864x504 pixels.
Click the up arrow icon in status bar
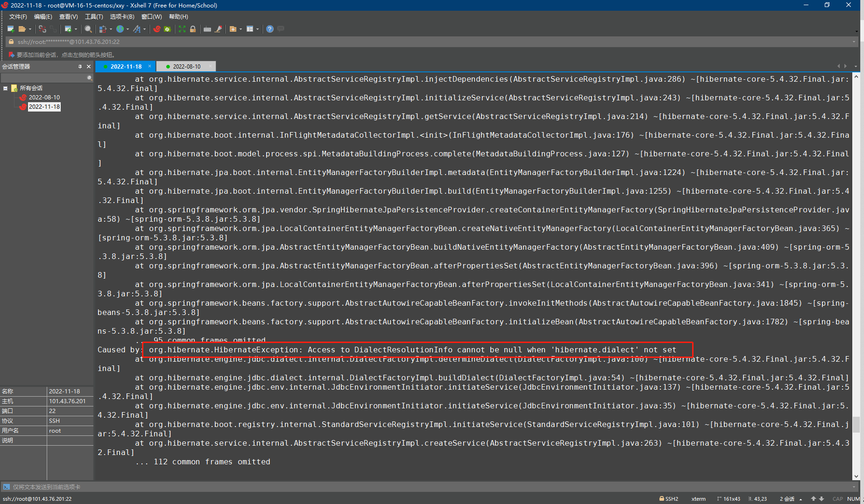pos(814,499)
